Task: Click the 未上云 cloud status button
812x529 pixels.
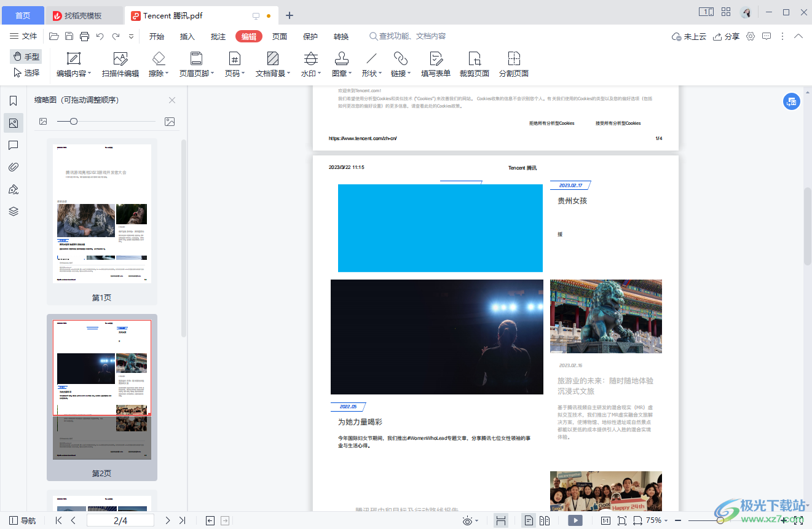Action: click(689, 36)
